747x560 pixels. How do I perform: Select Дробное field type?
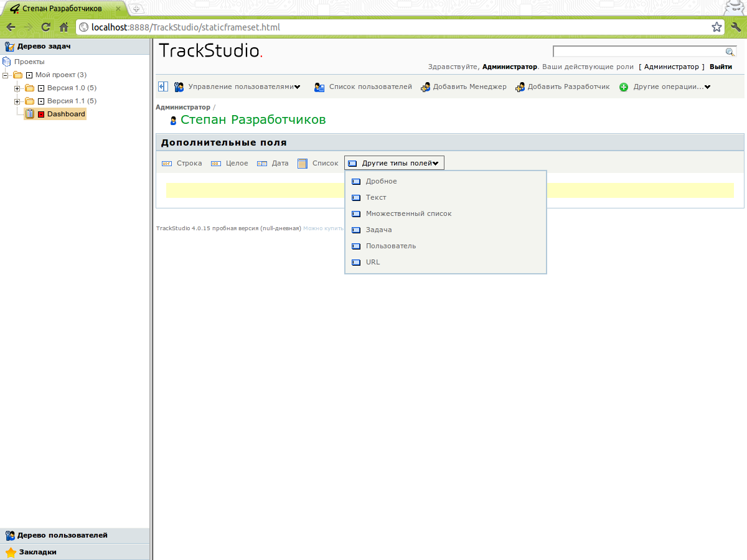(382, 182)
